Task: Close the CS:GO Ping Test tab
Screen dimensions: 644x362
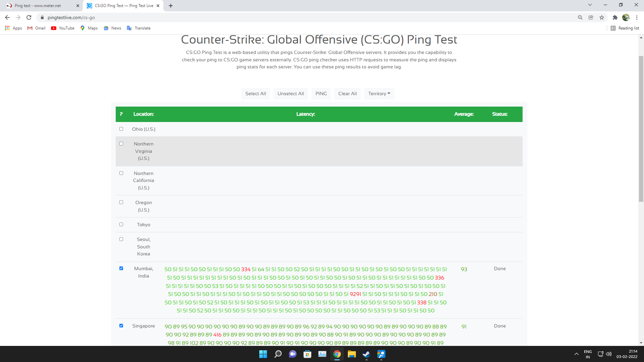Action: coord(158,6)
